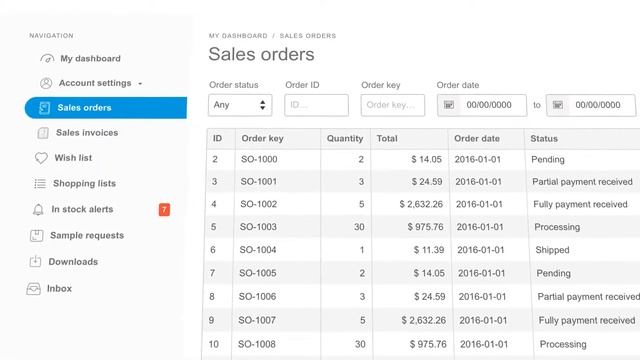Click Partial payment received for SO-1001
This screenshot has height=360, width=640.
pyautogui.click(x=582, y=182)
